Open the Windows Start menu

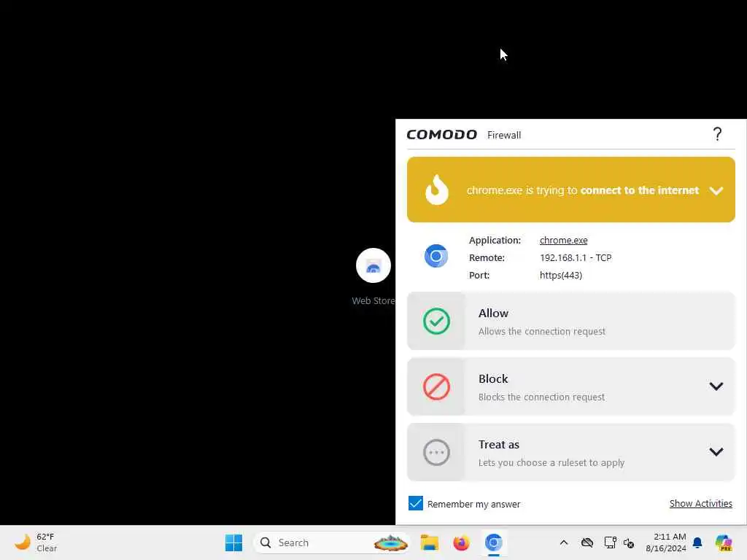(x=233, y=542)
